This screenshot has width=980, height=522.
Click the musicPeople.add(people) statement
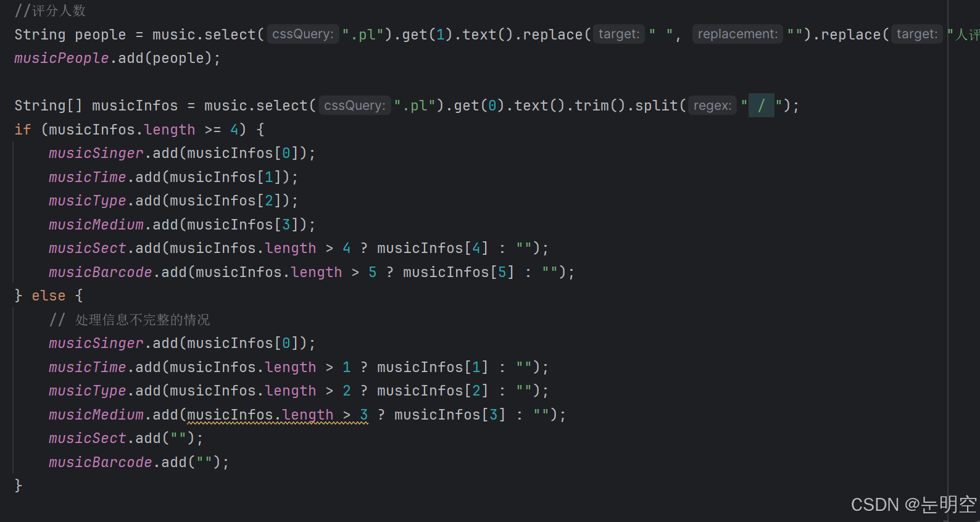coord(117,58)
